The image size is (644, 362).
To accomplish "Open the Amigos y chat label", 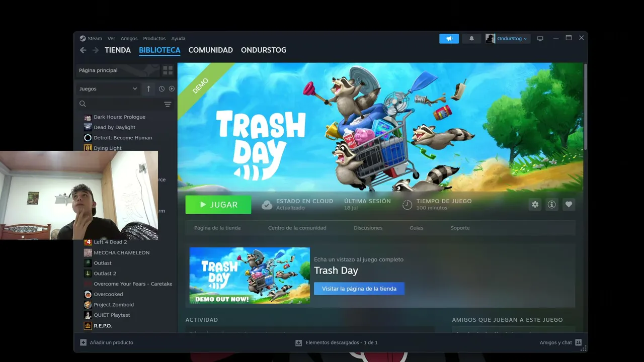I will 555,342.
